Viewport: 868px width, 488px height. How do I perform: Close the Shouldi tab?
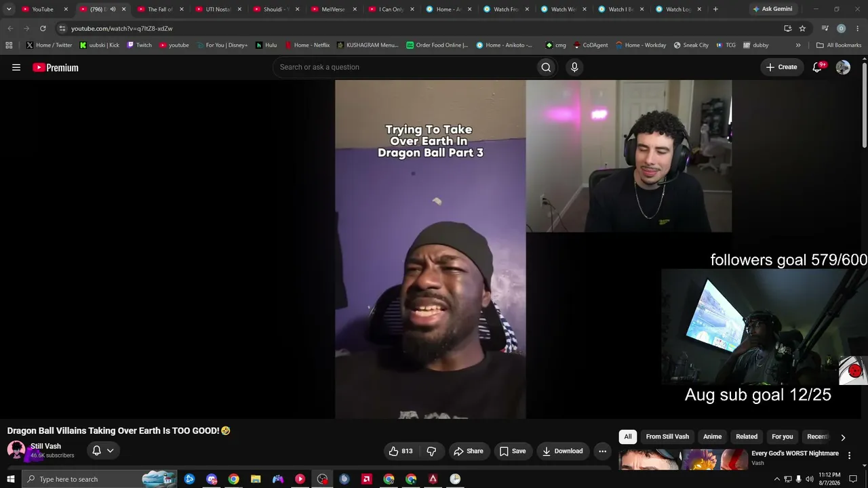(x=296, y=9)
